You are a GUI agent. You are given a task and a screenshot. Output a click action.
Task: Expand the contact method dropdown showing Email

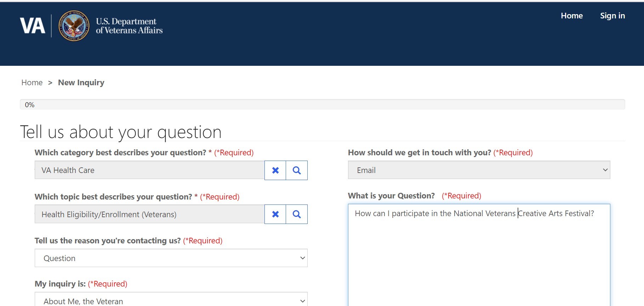click(479, 170)
